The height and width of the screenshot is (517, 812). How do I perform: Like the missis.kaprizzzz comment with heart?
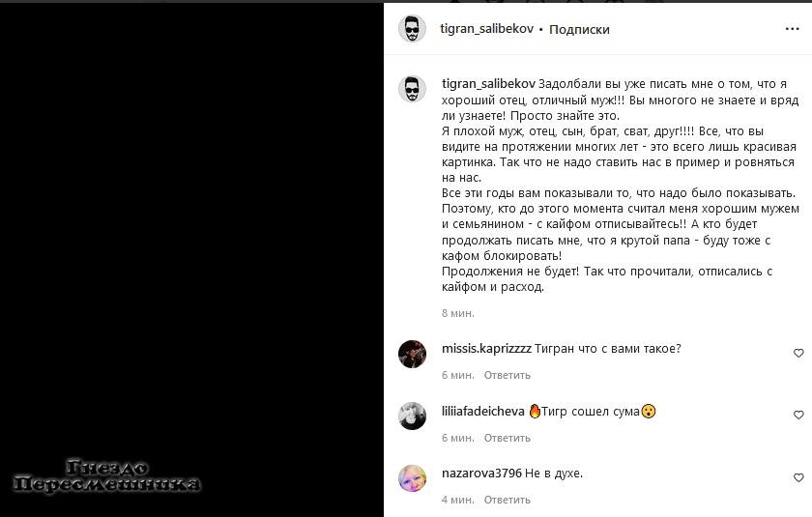coord(798,353)
